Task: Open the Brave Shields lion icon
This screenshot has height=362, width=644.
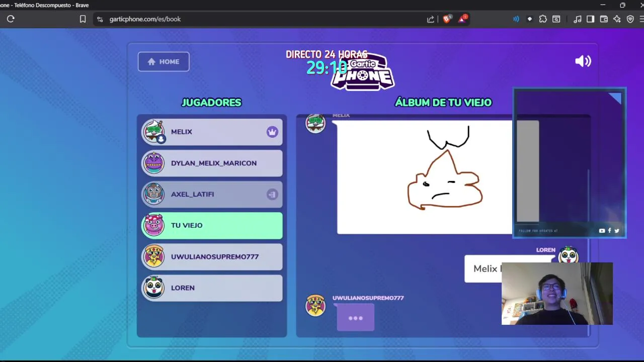Action: click(447, 19)
